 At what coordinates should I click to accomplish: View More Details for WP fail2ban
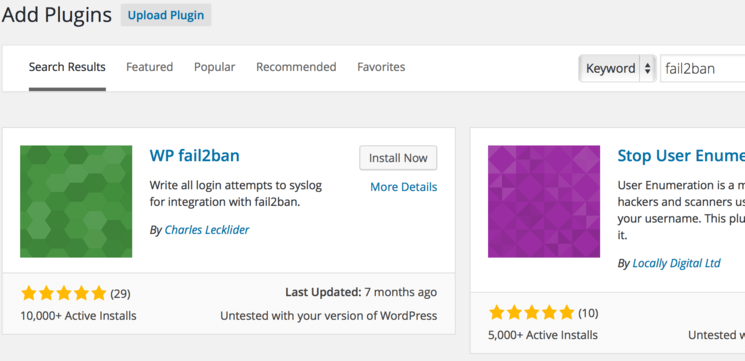pyautogui.click(x=404, y=187)
